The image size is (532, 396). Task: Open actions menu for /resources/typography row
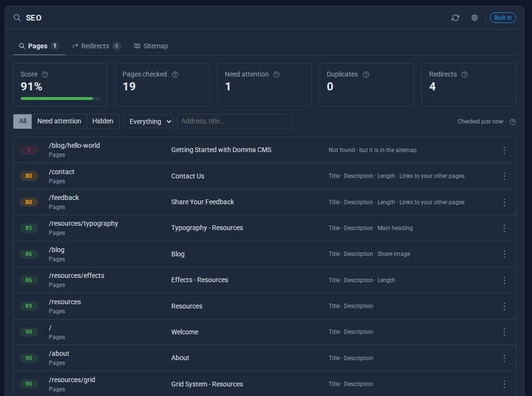click(x=504, y=228)
